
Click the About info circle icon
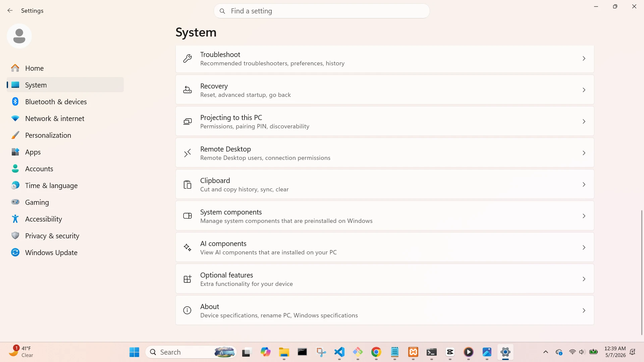[x=187, y=310]
